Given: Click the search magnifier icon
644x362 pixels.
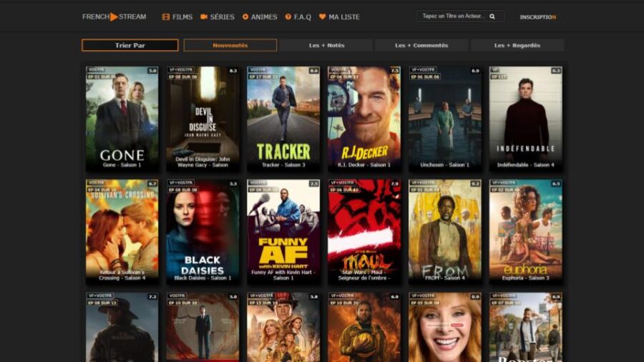Looking at the screenshot, I should [492, 16].
